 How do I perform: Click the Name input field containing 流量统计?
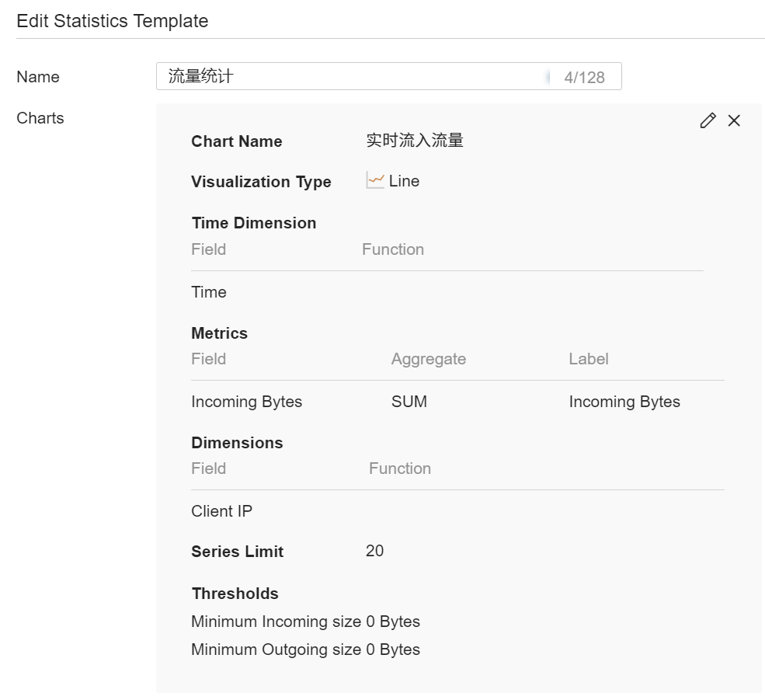tap(349, 76)
